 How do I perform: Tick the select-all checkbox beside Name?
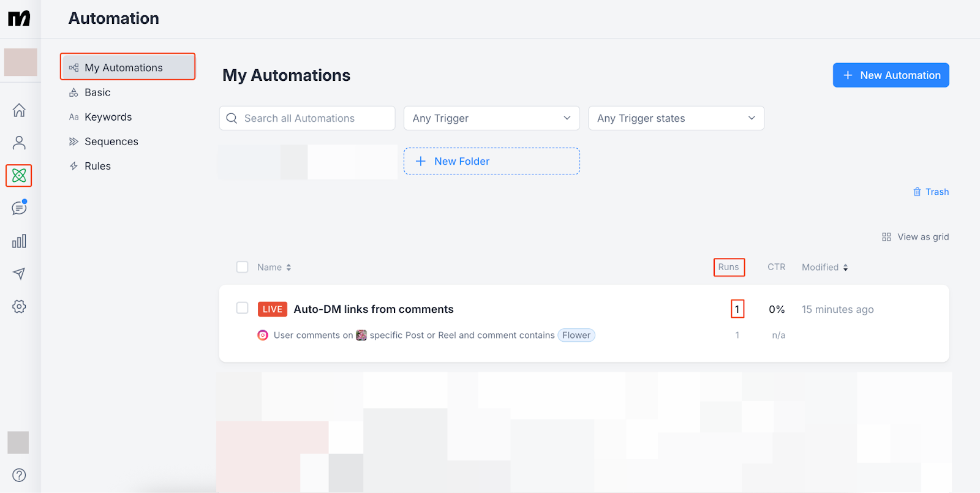243,267
